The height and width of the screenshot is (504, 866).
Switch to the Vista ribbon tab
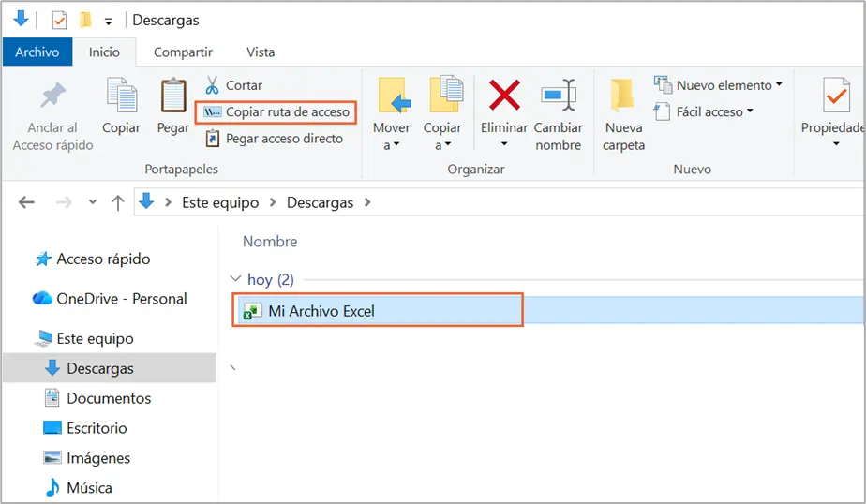[x=261, y=52]
